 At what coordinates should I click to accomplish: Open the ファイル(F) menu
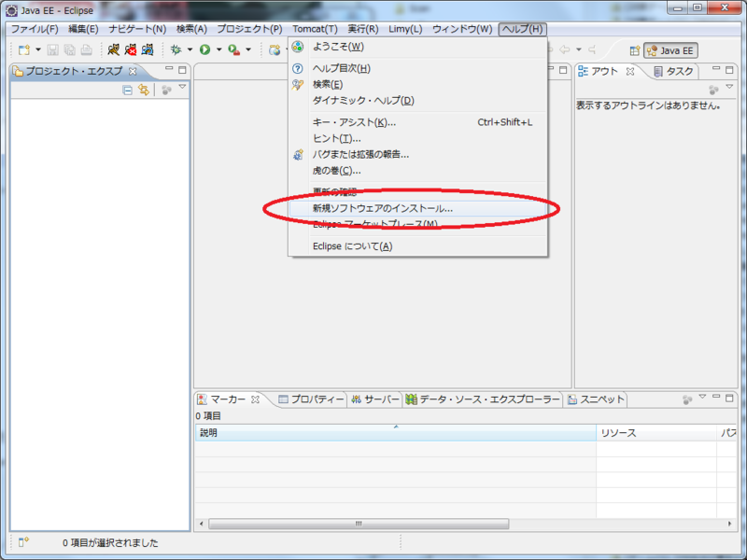[x=35, y=29]
